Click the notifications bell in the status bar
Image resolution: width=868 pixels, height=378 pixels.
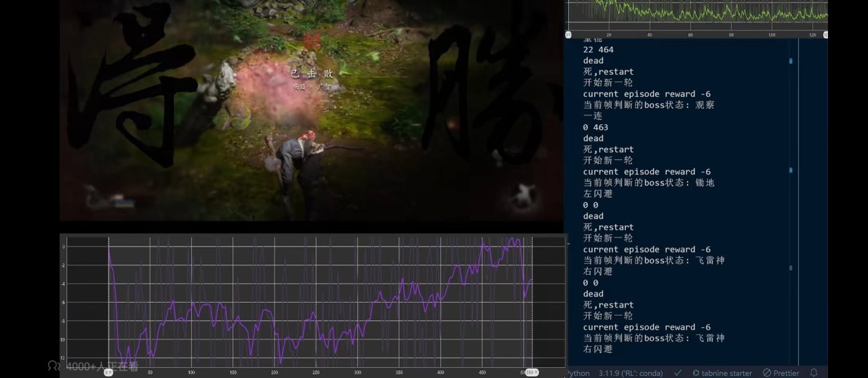click(x=814, y=373)
